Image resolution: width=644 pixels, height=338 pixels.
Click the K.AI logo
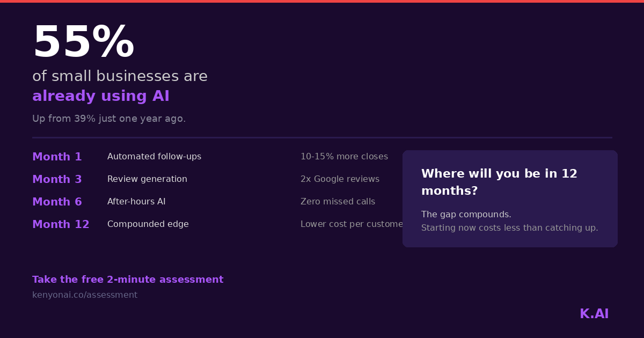click(x=594, y=314)
